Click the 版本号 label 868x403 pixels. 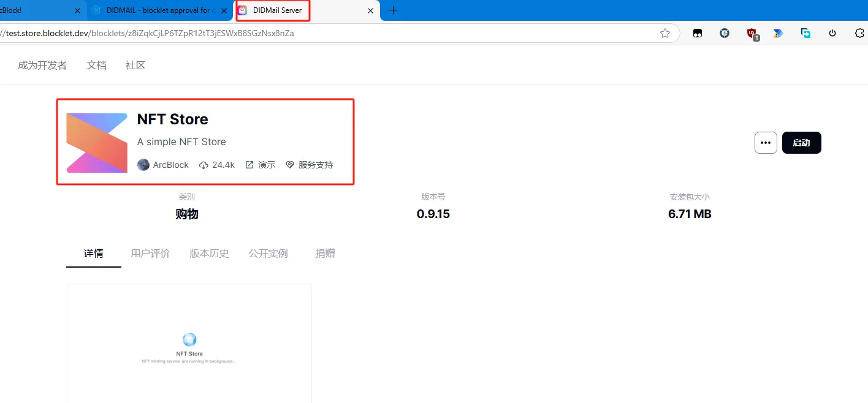(433, 197)
